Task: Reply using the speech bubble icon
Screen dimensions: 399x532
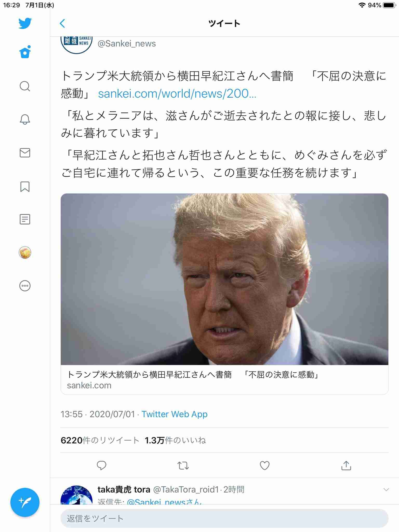Action: pyautogui.click(x=101, y=465)
